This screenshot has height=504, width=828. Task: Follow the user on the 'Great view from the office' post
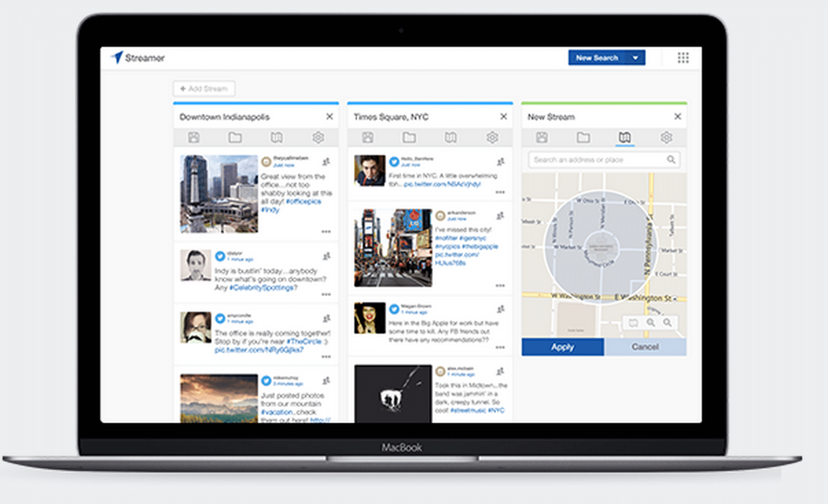(x=326, y=162)
